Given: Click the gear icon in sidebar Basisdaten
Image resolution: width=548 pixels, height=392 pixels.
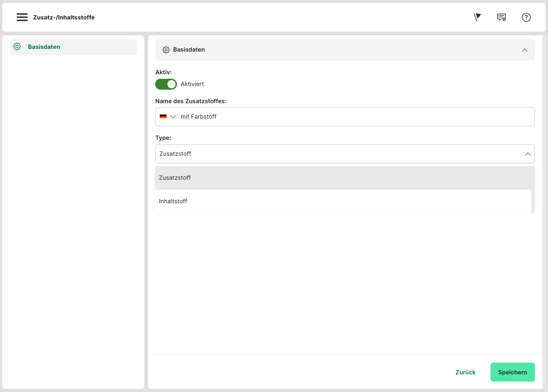Looking at the screenshot, I should pyautogui.click(x=17, y=47).
